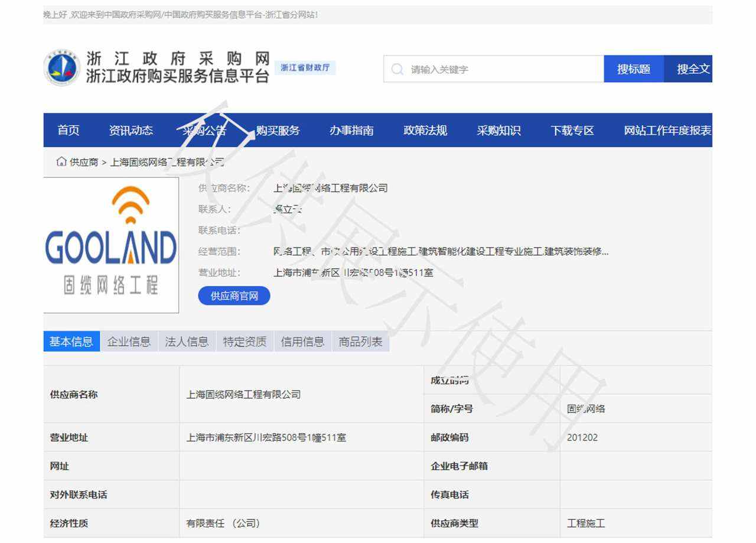View the 信用信息 tab
The height and width of the screenshot is (543, 756).
pos(302,342)
